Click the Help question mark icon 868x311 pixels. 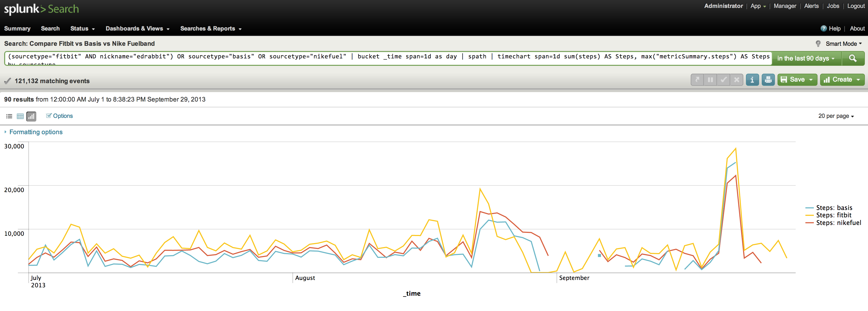pyautogui.click(x=824, y=29)
